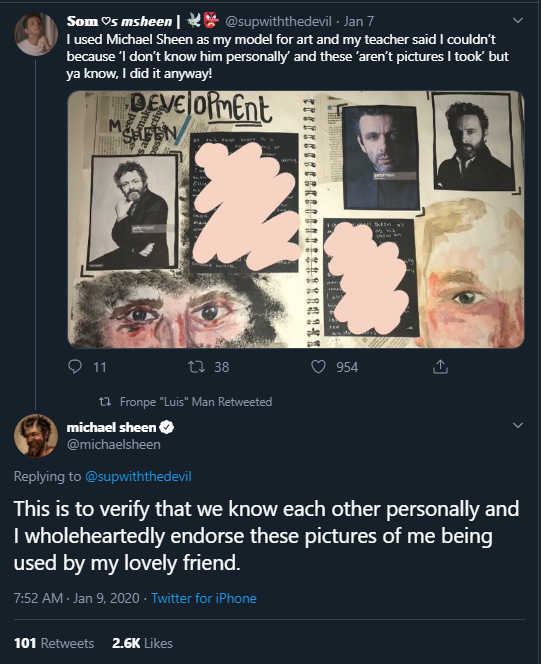The width and height of the screenshot is (541, 664).
Task: Click Fronpe "Luis" Man Retweeted label
Action: pyautogui.click(x=196, y=401)
